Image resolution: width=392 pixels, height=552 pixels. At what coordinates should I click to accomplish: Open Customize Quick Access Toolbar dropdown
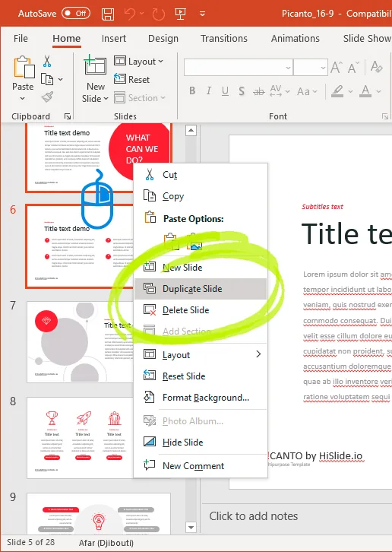click(202, 14)
